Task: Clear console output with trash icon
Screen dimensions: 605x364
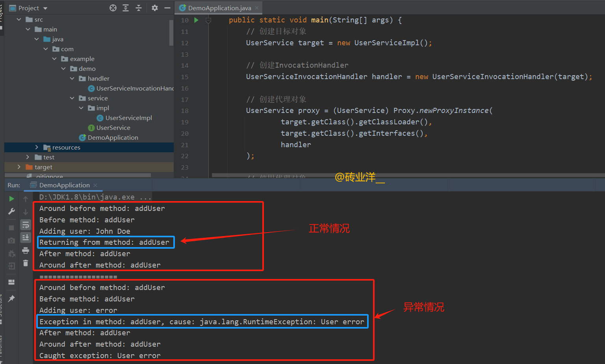Action: (26, 263)
